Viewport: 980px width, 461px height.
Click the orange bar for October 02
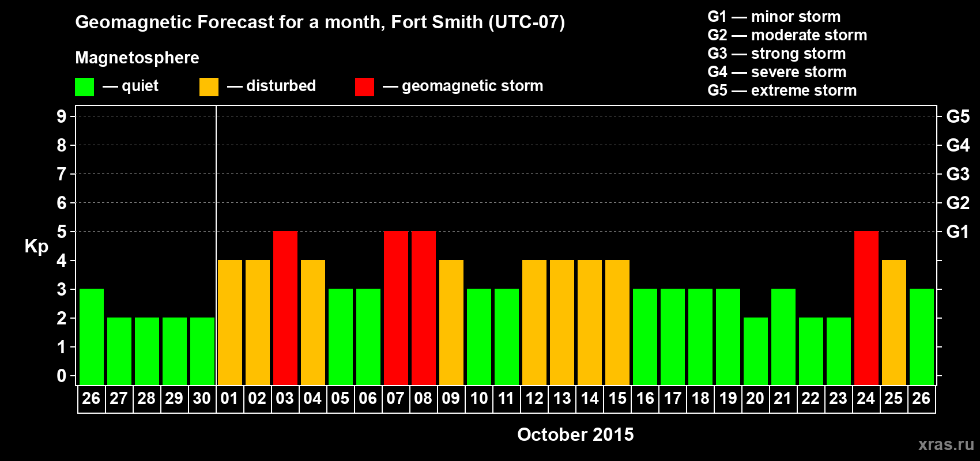point(258,322)
